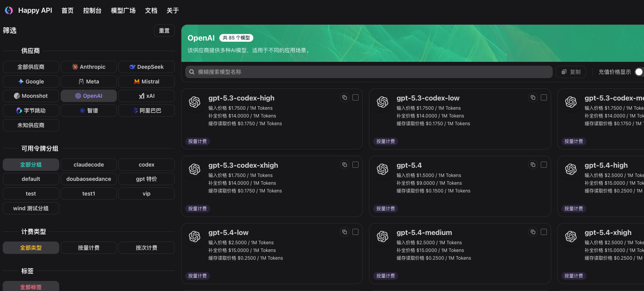The width and height of the screenshot is (644, 291).
Task: Select checkbox for gpt-5.4-medium
Action: tap(544, 232)
